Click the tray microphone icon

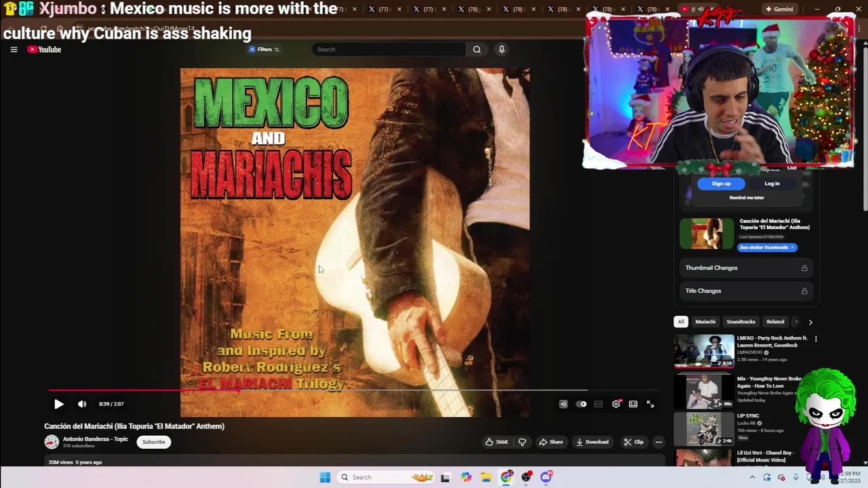point(796,477)
